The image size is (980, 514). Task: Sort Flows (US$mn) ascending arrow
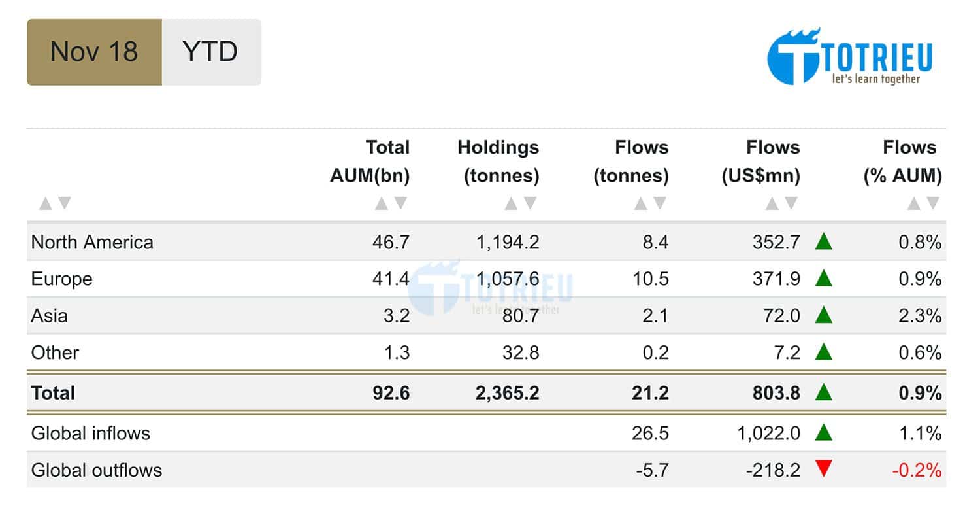(x=772, y=204)
